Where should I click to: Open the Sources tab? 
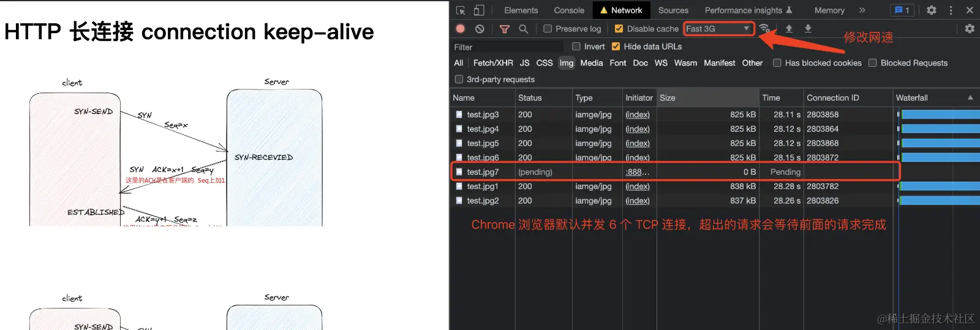coord(673,10)
